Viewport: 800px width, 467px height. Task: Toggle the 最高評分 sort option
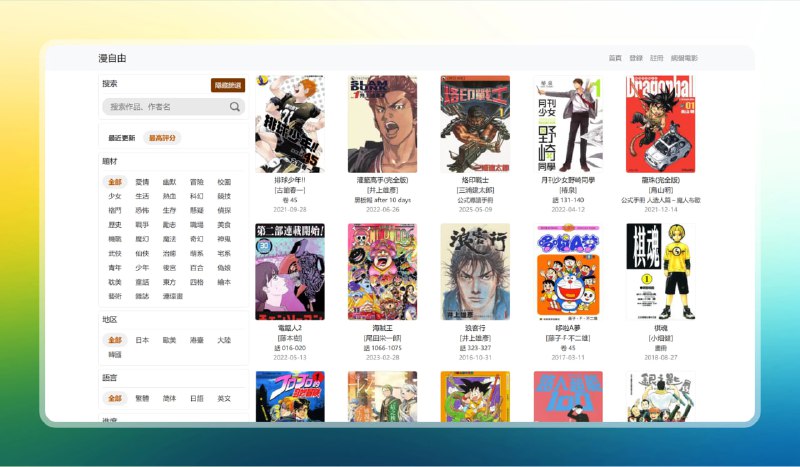point(162,138)
